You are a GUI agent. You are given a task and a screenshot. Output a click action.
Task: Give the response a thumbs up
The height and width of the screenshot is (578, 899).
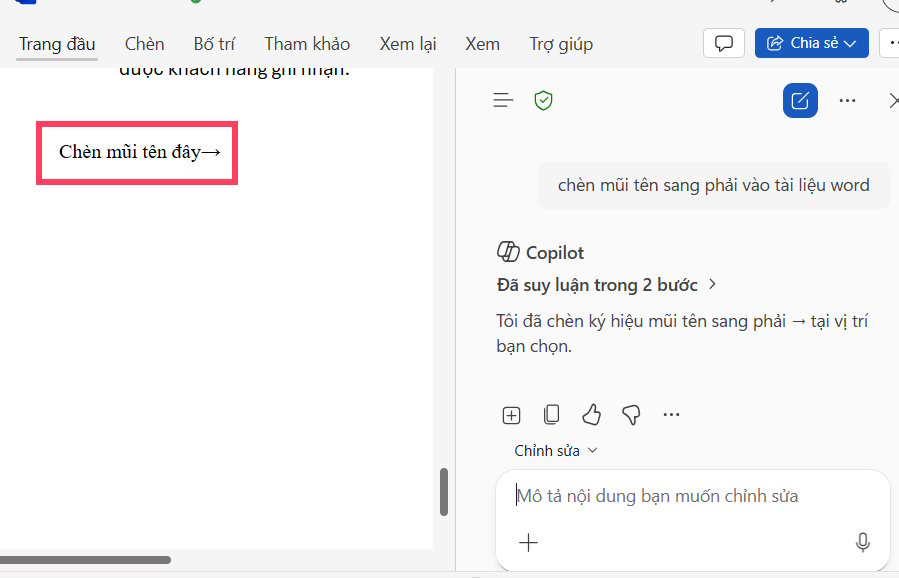591,414
